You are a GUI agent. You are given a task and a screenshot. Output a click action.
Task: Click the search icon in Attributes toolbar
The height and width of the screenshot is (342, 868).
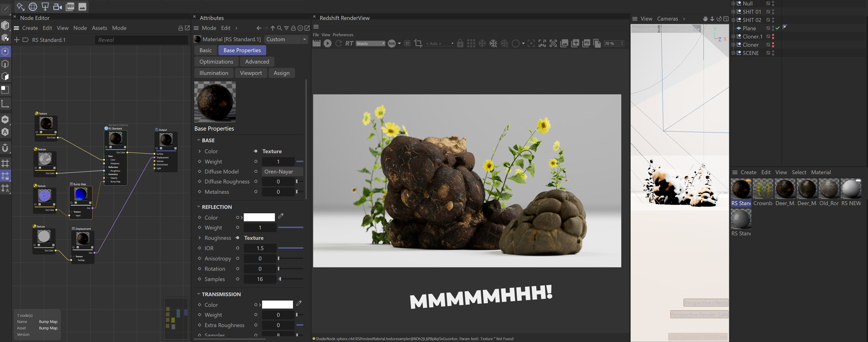click(279, 28)
